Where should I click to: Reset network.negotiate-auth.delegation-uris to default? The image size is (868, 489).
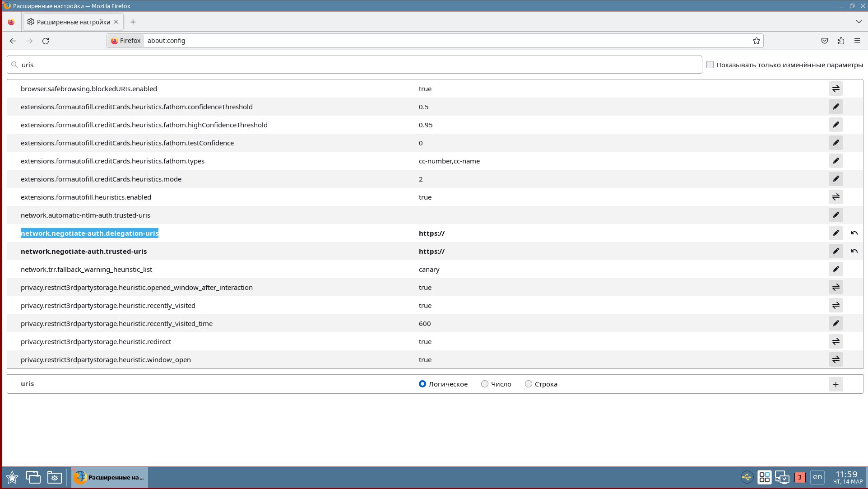854,233
